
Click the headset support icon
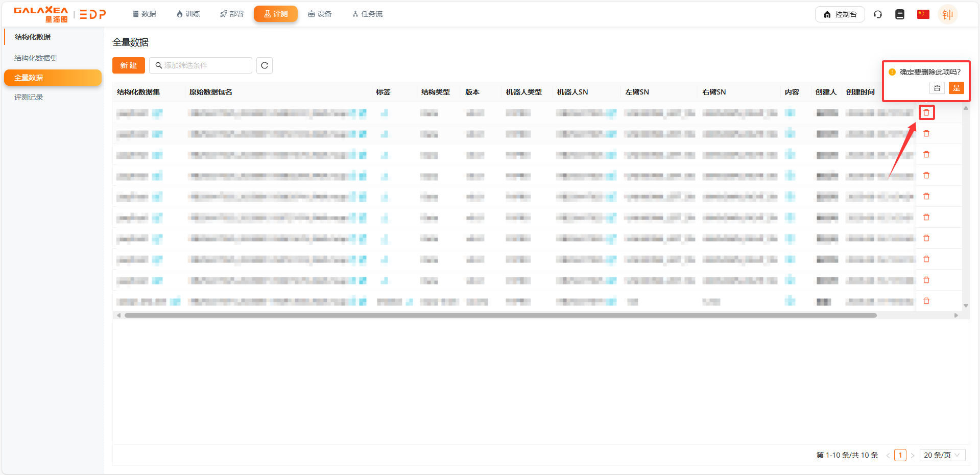click(877, 14)
